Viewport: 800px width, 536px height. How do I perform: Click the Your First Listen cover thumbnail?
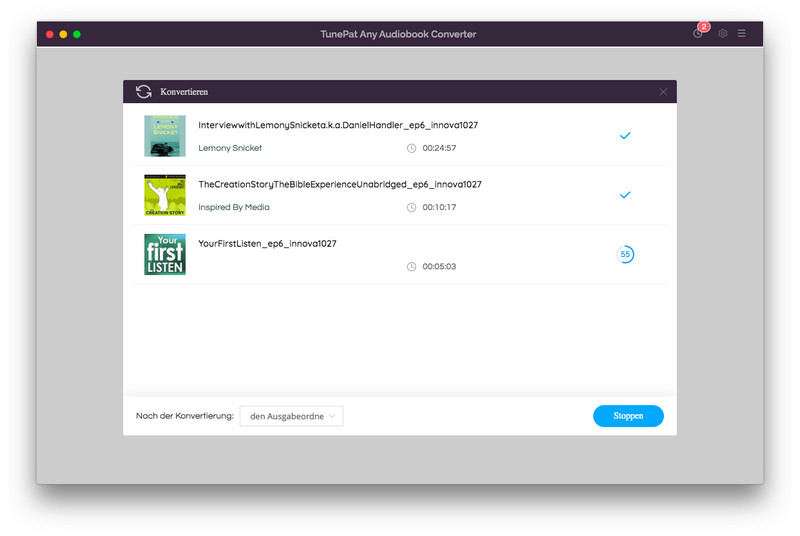pyautogui.click(x=165, y=254)
